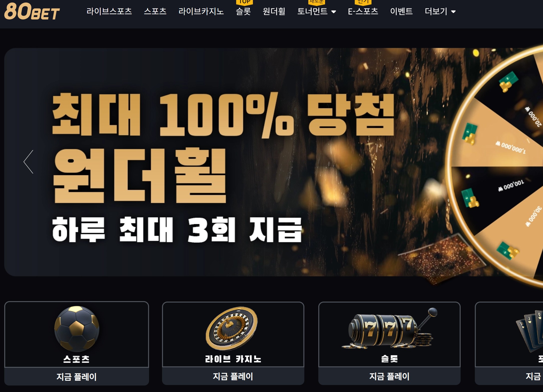Click 지금 플레이 under 라이브 카지노
Viewport: 543px width, 392px height.
click(233, 376)
